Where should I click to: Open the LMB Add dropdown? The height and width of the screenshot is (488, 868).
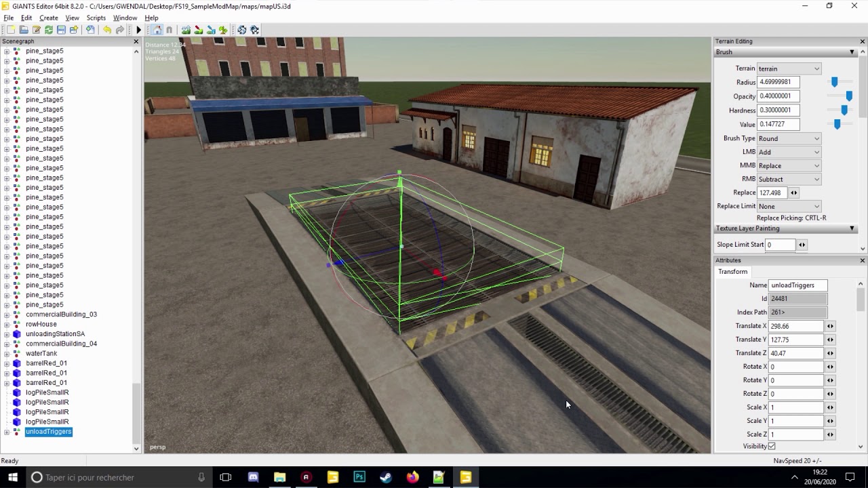(789, 152)
